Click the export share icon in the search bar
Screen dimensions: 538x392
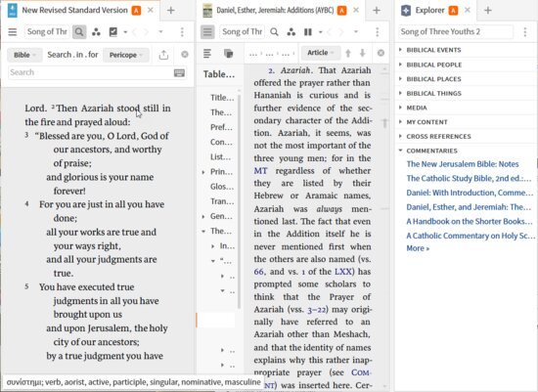163,55
